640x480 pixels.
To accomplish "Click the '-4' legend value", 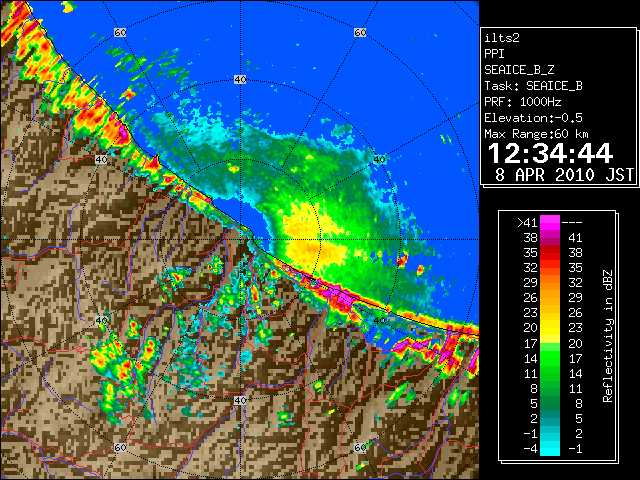I will click(530, 449).
